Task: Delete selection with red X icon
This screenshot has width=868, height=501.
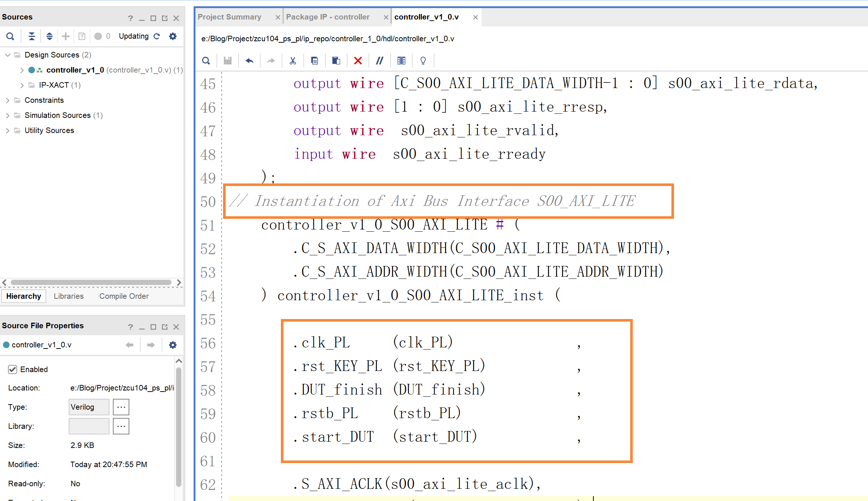Action: pos(358,61)
